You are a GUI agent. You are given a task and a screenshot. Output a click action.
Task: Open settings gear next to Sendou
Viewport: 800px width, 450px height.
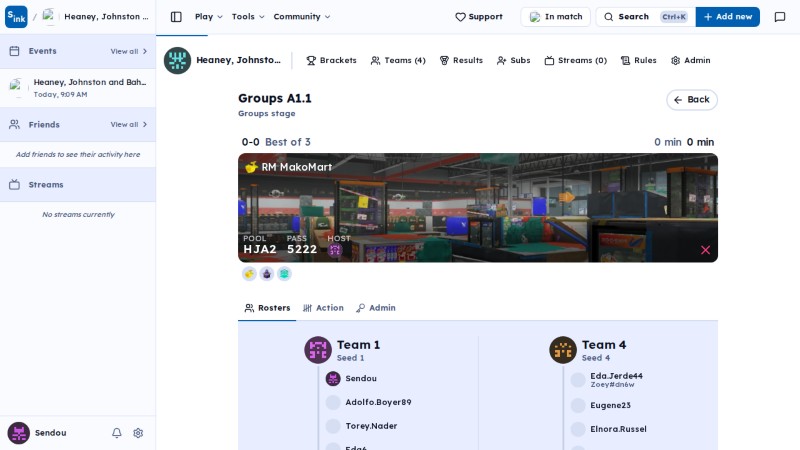click(138, 433)
